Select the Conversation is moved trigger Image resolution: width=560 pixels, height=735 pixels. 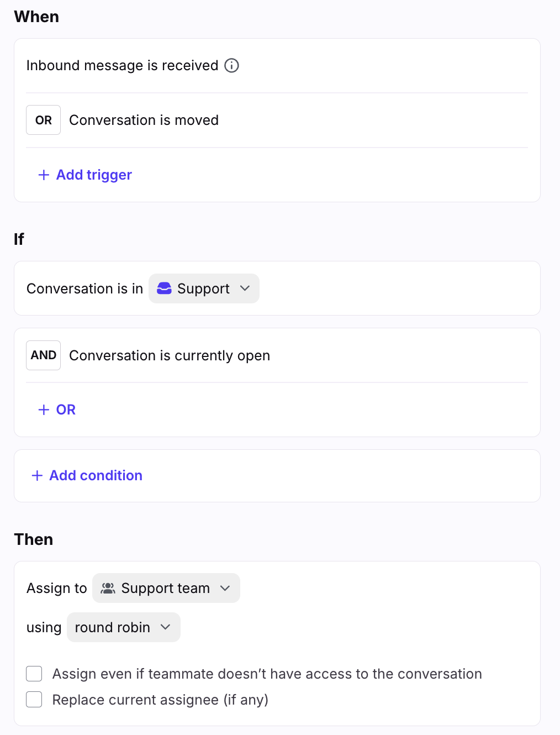144,120
